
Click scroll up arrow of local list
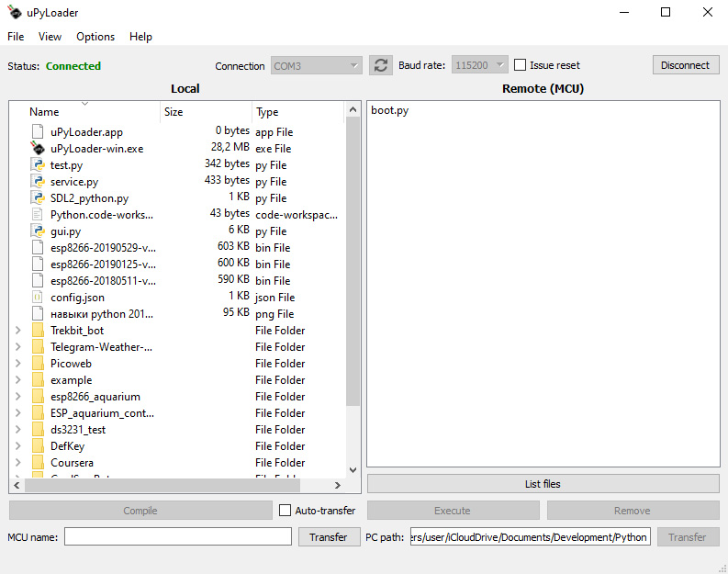coord(353,109)
